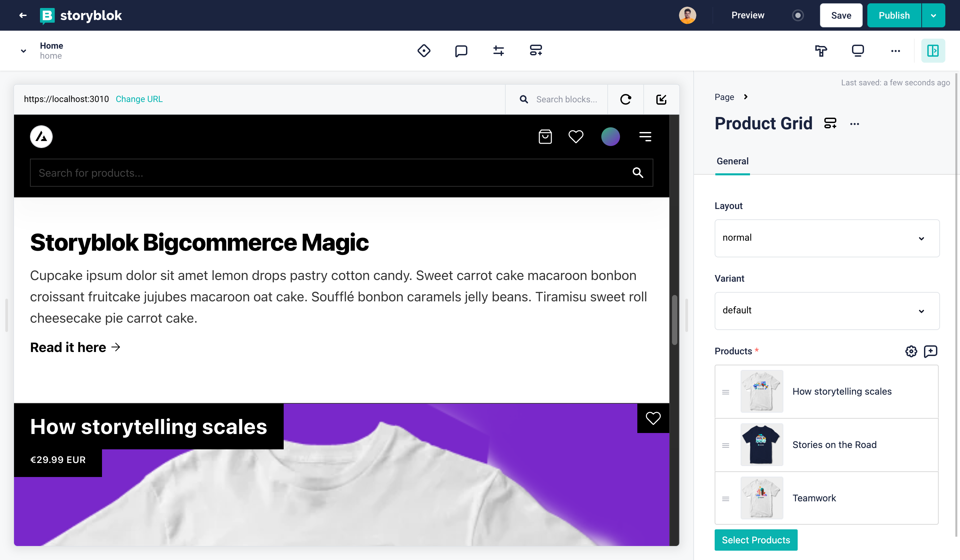Select the General tab
The width and height of the screenshot is (960, 560).
point(732,161)
